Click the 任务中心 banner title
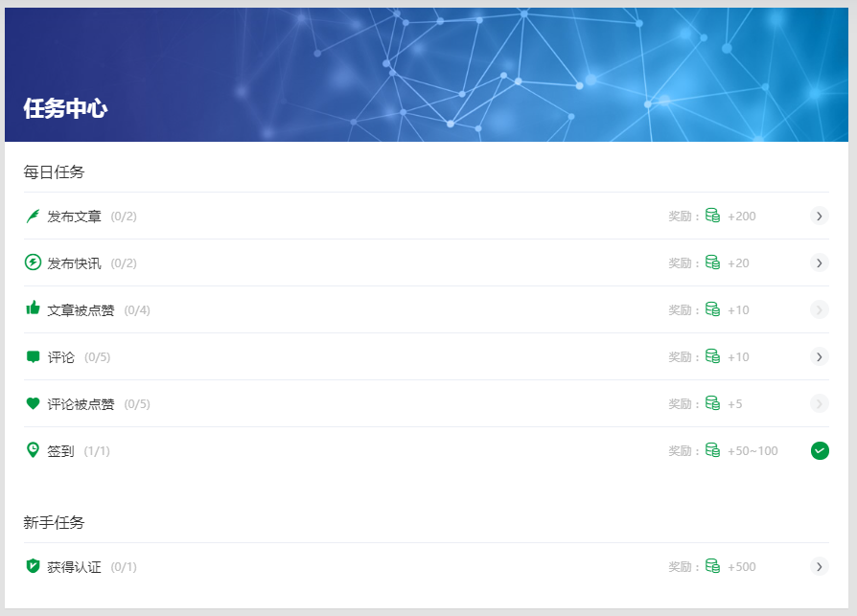The height and width of the screenshot is (616, 857). 65,108
